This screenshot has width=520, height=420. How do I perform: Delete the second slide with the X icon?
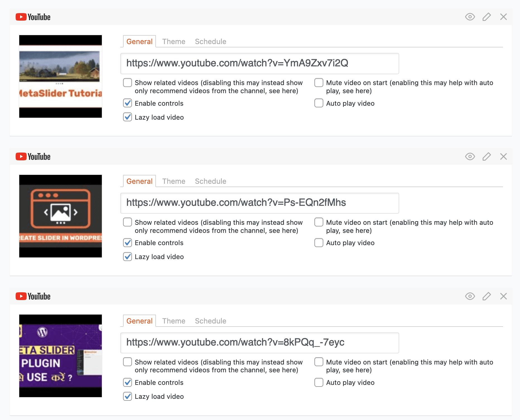pos(504,156)
